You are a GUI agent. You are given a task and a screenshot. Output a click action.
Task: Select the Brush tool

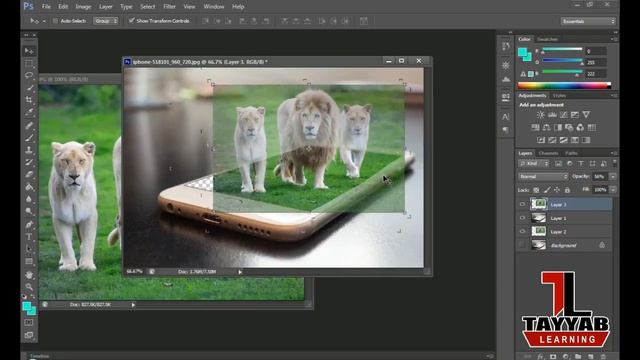pos(29,138)
